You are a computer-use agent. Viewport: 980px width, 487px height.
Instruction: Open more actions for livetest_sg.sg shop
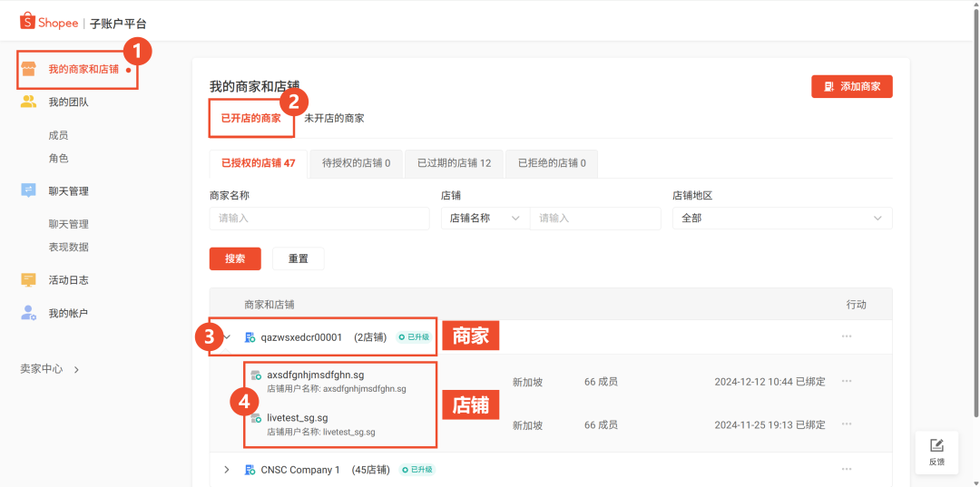[847, 424]
